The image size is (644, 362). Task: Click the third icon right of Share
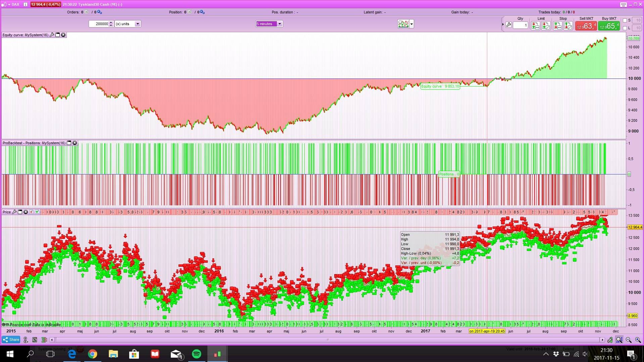point(44,340)
